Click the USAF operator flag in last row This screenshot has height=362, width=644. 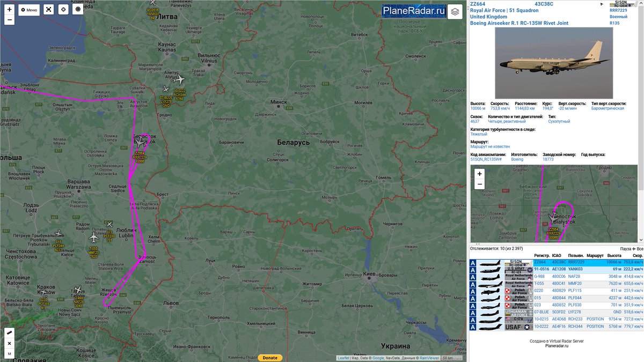point(518,326)
